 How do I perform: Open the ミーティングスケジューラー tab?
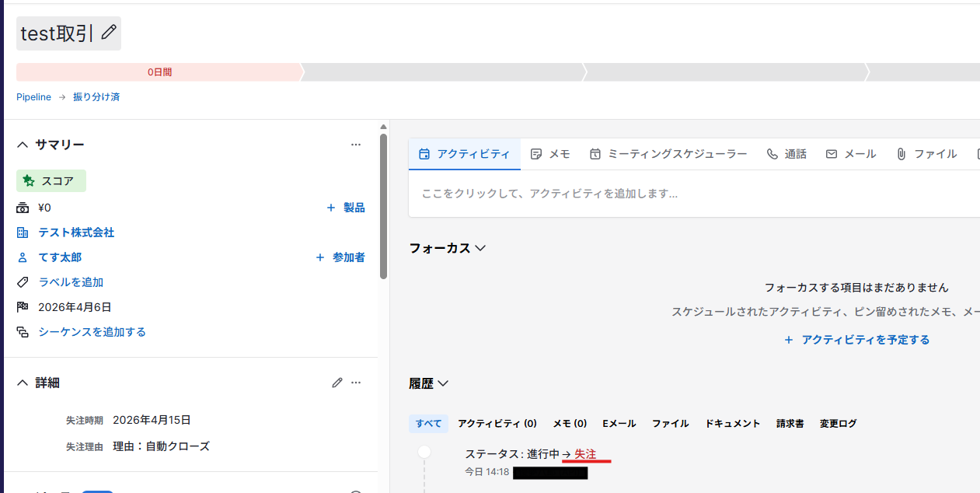668,154
